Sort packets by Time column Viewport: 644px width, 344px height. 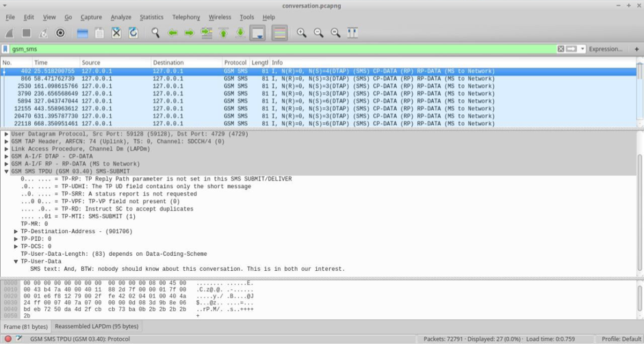click(x=56, y=62)
